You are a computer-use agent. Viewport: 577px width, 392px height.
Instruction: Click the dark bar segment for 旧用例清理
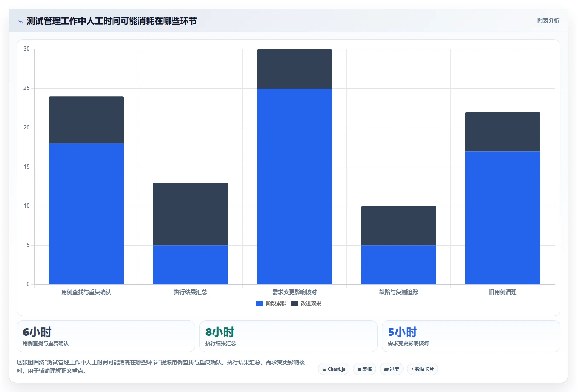point(503,132)
